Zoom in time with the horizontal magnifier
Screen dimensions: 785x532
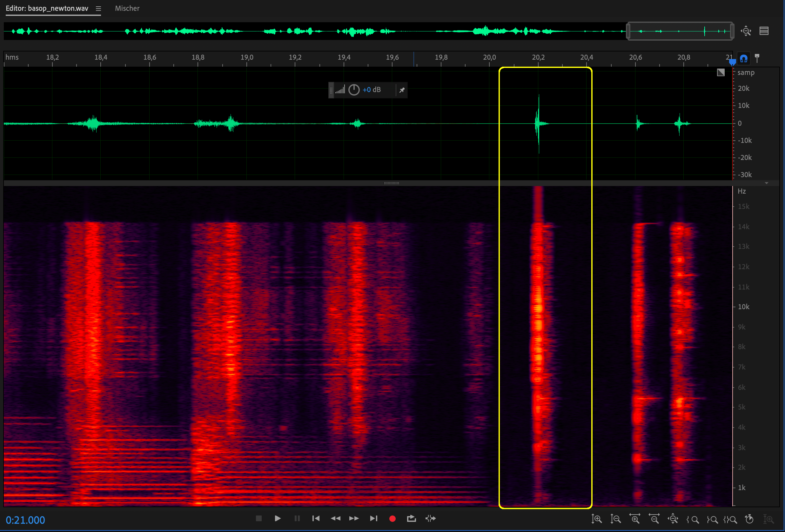[635, 519]
